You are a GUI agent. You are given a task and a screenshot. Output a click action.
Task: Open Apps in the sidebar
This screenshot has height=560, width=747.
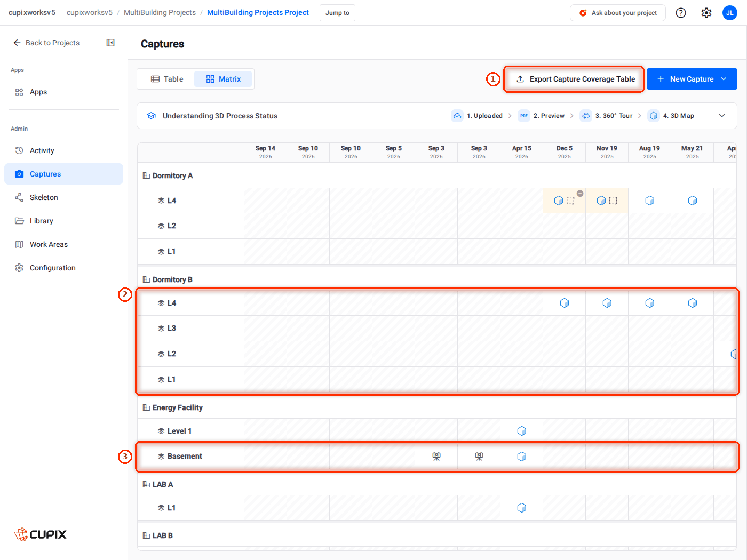[x=63, y=92]
